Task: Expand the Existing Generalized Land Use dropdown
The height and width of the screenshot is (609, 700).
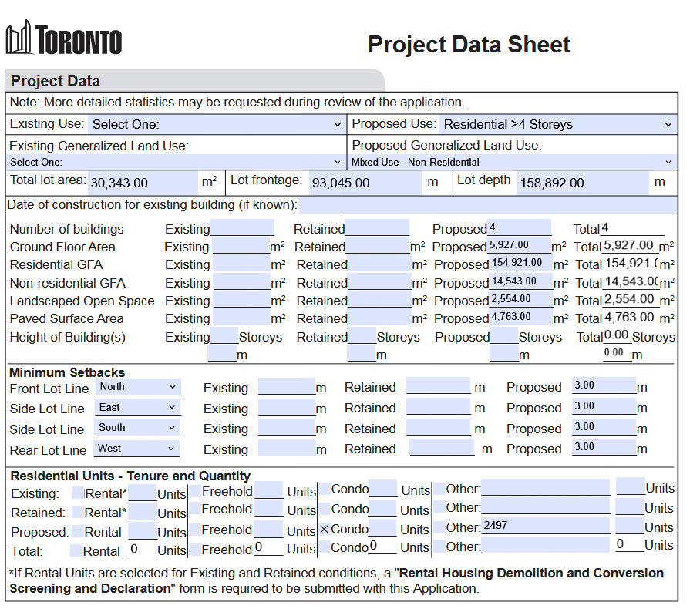Action: [176, 162]
